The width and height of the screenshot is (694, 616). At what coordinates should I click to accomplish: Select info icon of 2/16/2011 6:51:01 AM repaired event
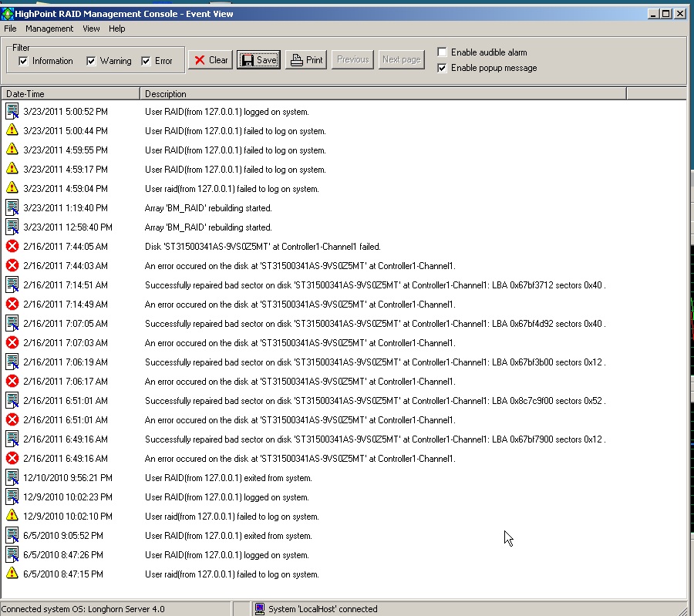[x=12, y=400]
